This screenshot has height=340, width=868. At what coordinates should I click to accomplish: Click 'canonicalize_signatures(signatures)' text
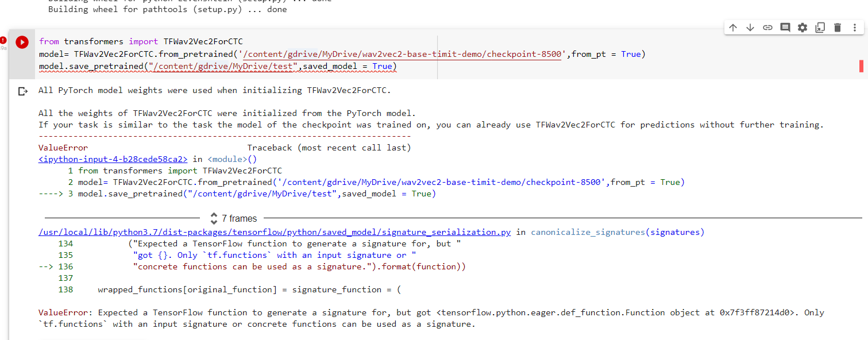point(618,232)
